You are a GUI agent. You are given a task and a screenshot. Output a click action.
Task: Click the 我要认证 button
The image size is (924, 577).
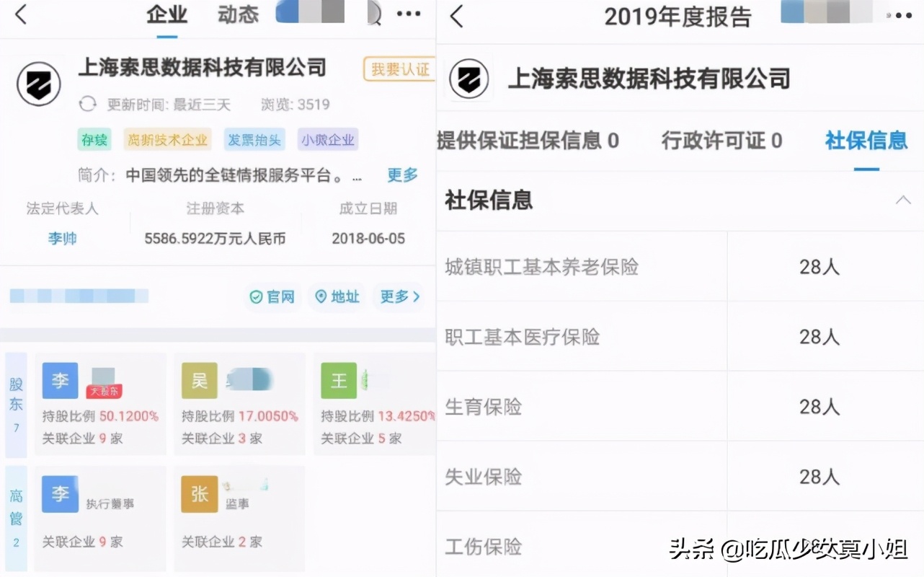pos(401,69)
